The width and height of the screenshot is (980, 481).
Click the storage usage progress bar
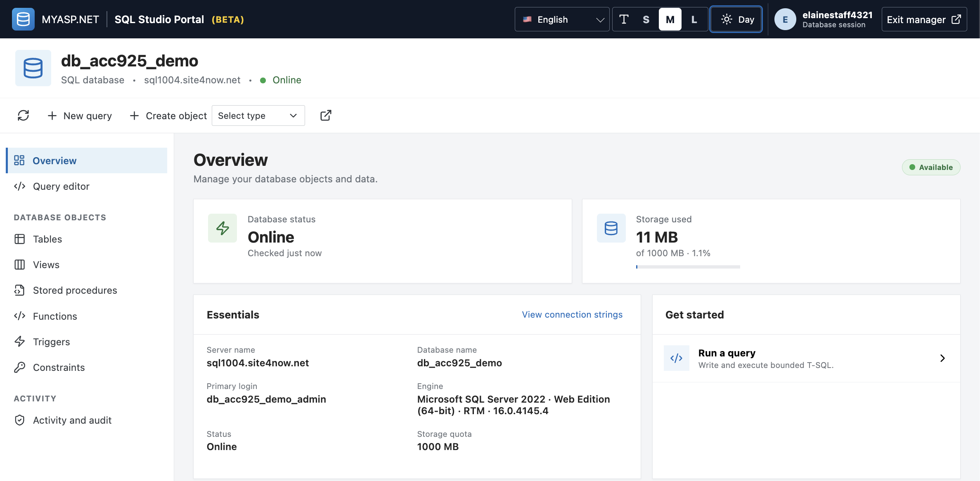pyautogui.click(x=688, y=267)
